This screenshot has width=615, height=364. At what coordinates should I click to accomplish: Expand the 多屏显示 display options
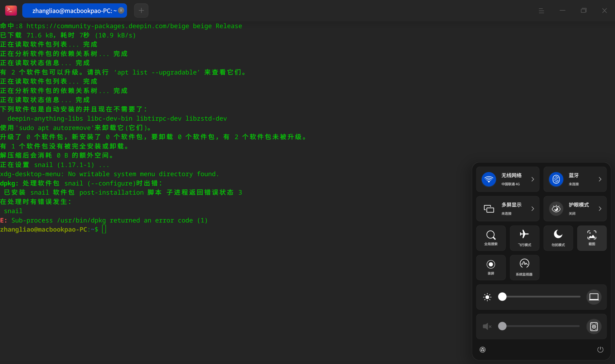pos(533,209)
